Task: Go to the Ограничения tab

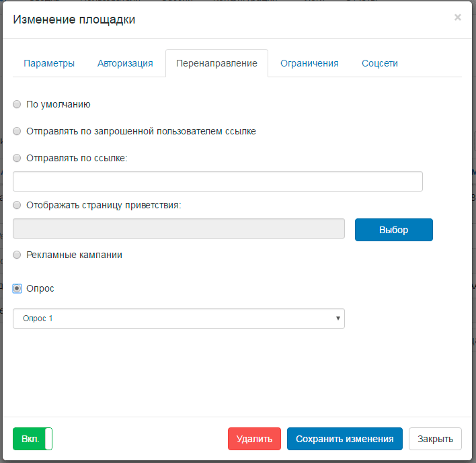Action: point(309,63)
